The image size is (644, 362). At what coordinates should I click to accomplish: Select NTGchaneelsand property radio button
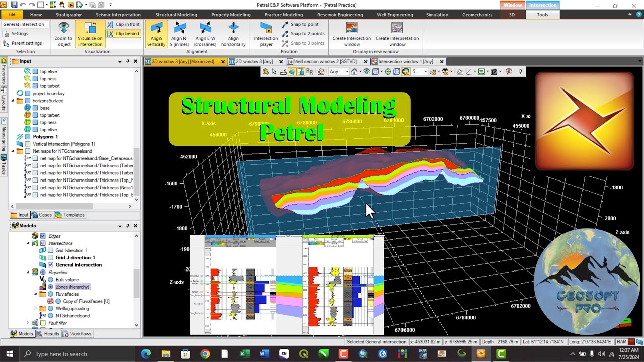(50, 316)
